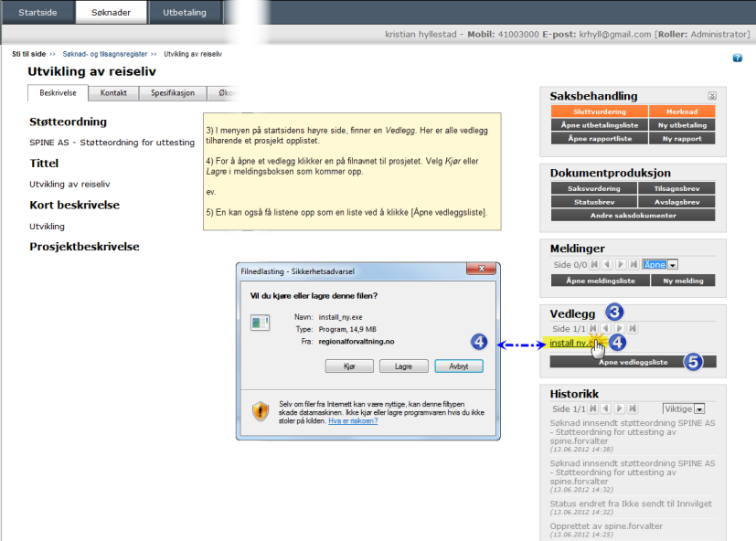
Task: Go to previous page in Vedlegg
Action: click(606, 328)
